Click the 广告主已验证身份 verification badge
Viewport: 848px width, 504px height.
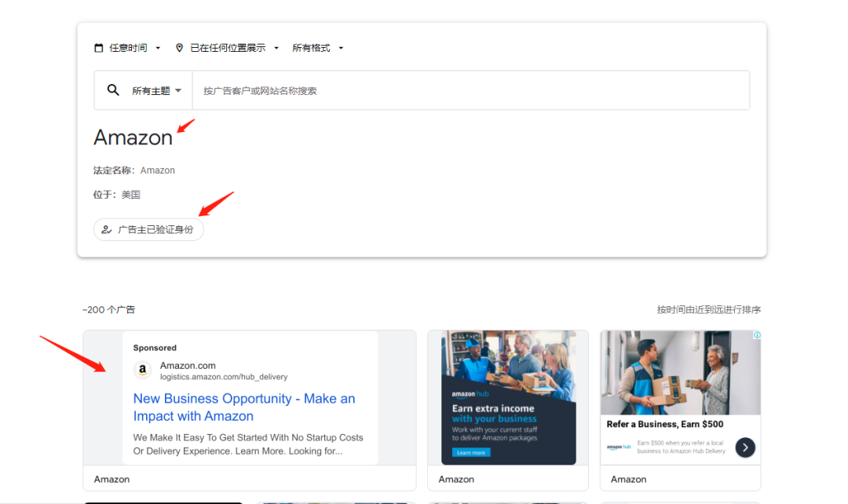148,229
